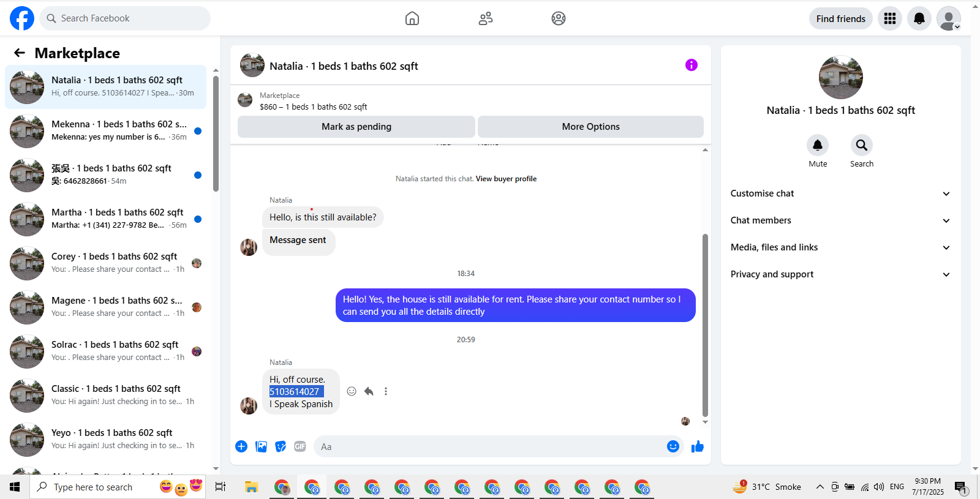Screen dimensions: 980x499
Task: Click the blue "Hello! Yes, the house" message
Action: [x=516, y=305]
